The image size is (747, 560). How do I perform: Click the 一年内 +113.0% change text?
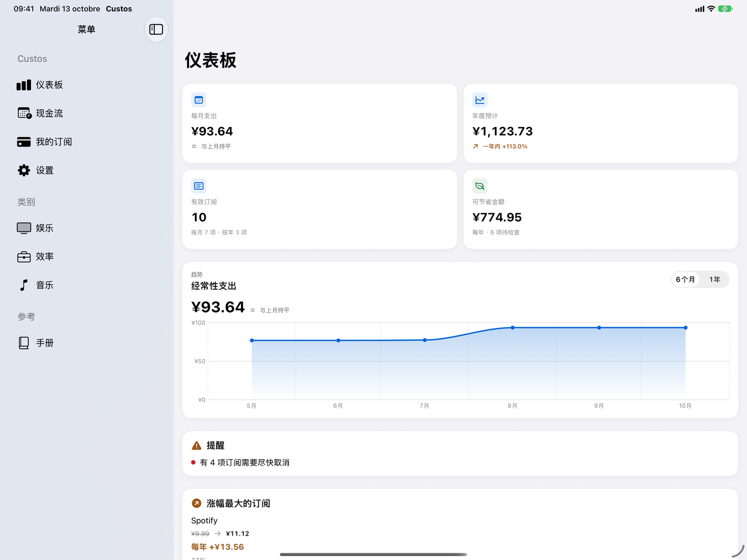[505, 147]
